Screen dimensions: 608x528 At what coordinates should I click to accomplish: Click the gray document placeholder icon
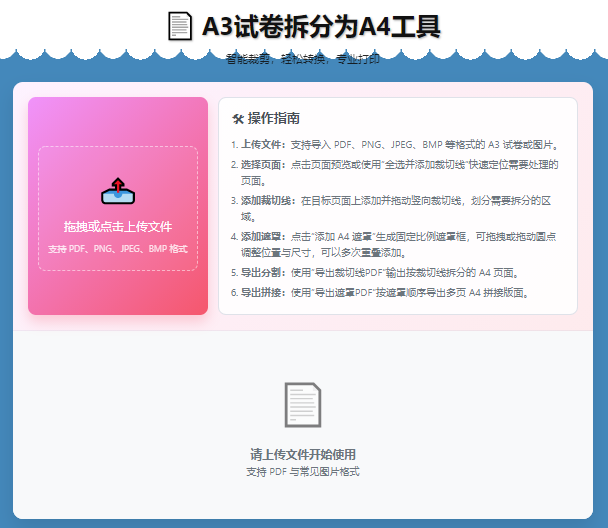click(x=303, y=405)
